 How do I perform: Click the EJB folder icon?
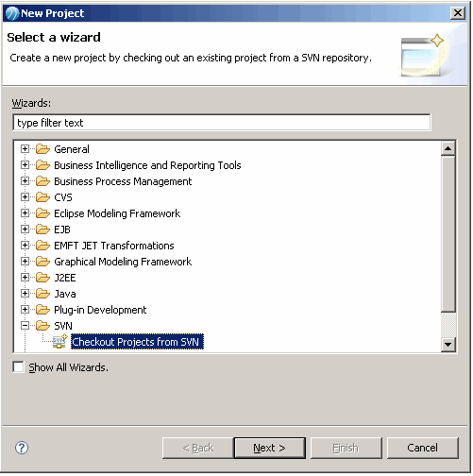[x=42, y=229]
